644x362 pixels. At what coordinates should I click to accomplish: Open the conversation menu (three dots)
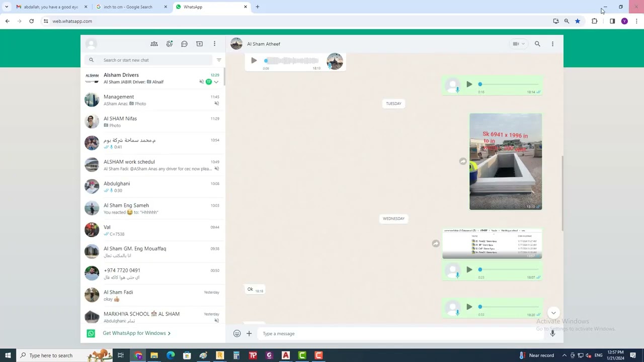[552, 44]
